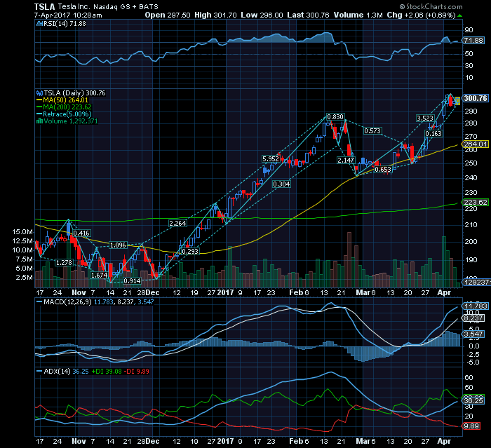Click the 2017 date label under price chart
This screenshot has height=448, width=491.
[225, 292]
